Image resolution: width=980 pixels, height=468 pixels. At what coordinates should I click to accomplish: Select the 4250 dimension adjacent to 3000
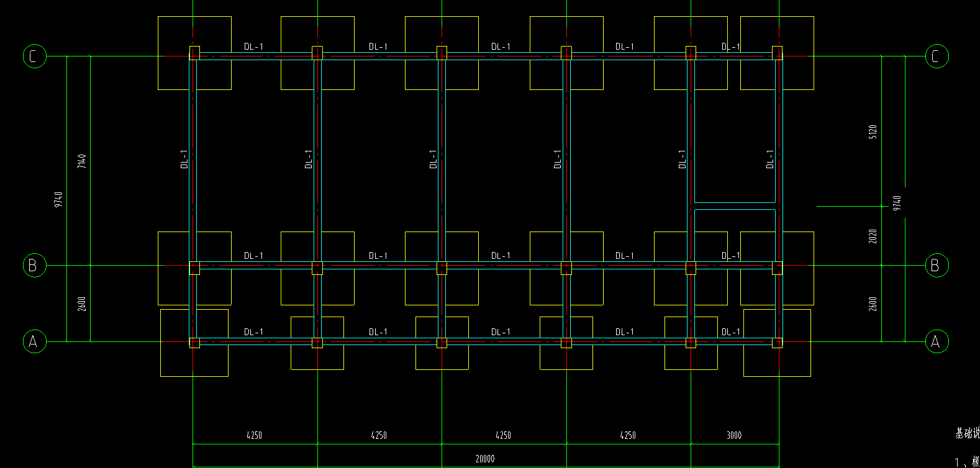(628, 435)
